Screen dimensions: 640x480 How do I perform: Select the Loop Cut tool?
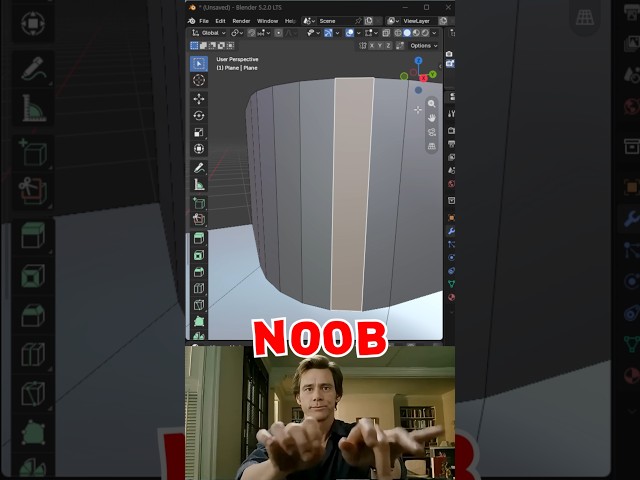199,289
